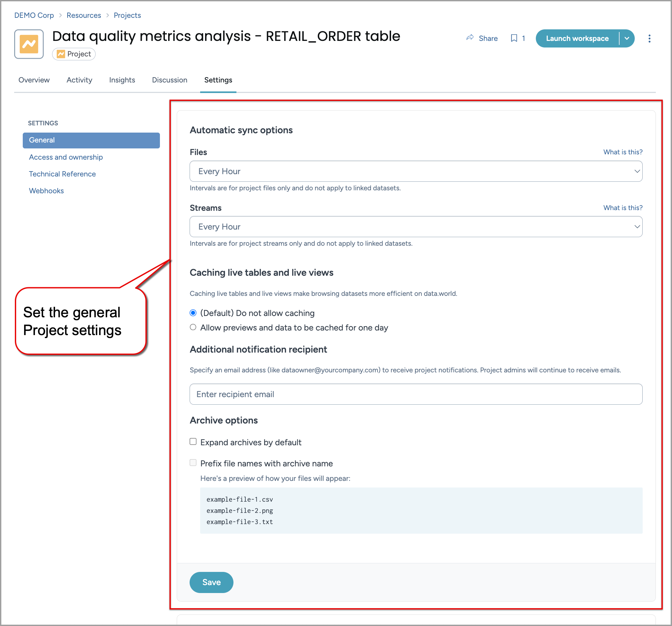Check Prefix file names with archive name

(x=193, y=463)
